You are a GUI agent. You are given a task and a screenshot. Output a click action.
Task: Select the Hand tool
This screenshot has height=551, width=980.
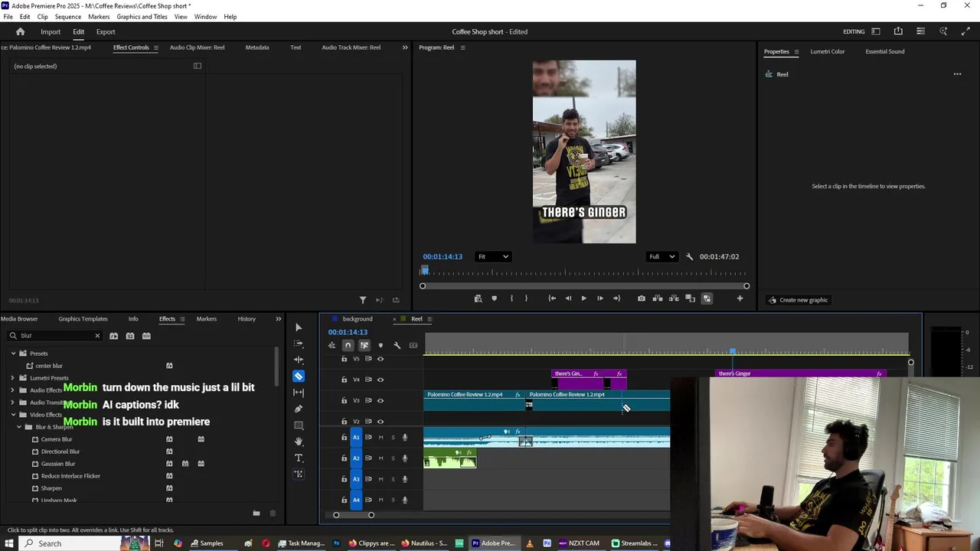[x=299, y=442]
